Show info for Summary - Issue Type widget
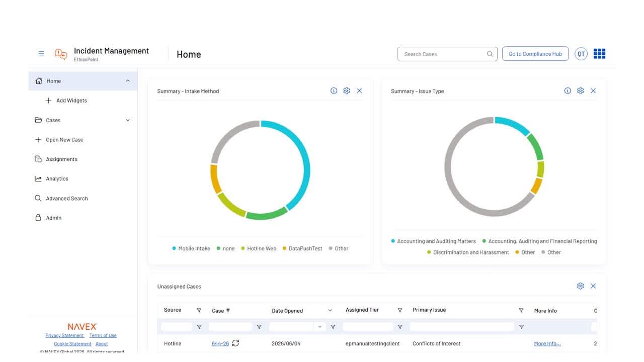Image resolution: width=644 pixels, height=362 pixels. click(568, 91)
